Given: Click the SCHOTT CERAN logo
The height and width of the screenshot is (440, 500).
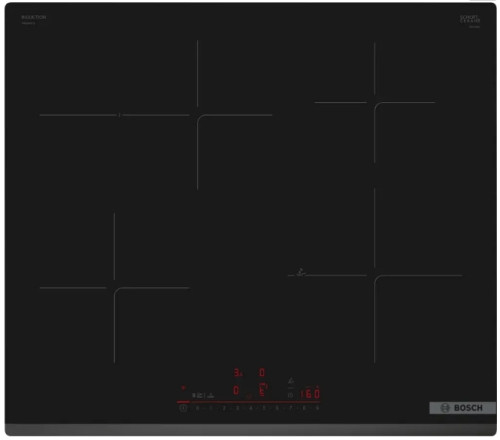Looking at the screenshot, I should pyautogui.click(x=470, y=19).
